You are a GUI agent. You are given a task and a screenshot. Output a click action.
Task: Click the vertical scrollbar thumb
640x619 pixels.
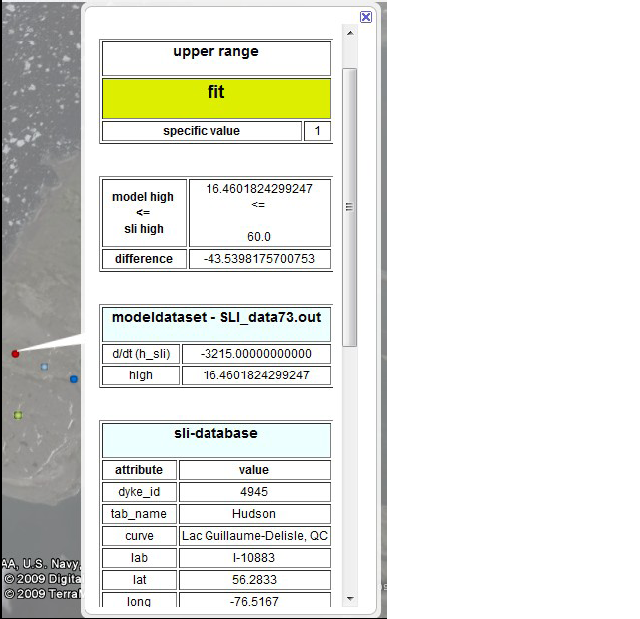pos(350,206)
